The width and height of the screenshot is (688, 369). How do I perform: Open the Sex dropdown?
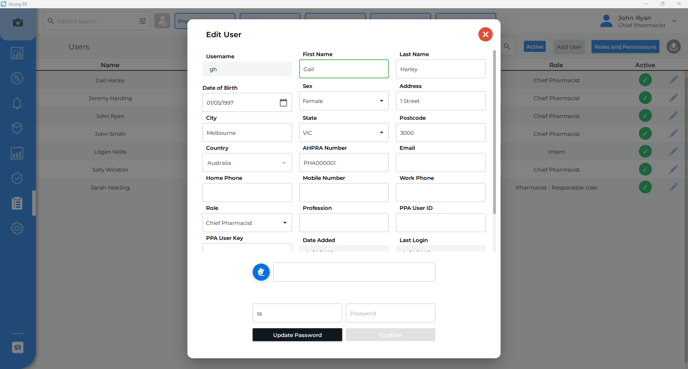click(x=344, y=101)
